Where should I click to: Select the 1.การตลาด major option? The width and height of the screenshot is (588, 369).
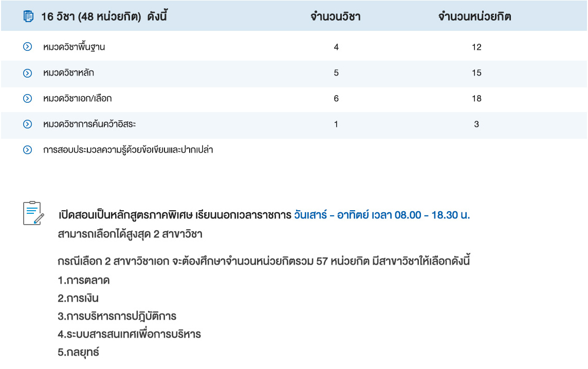tap(84, 281)
